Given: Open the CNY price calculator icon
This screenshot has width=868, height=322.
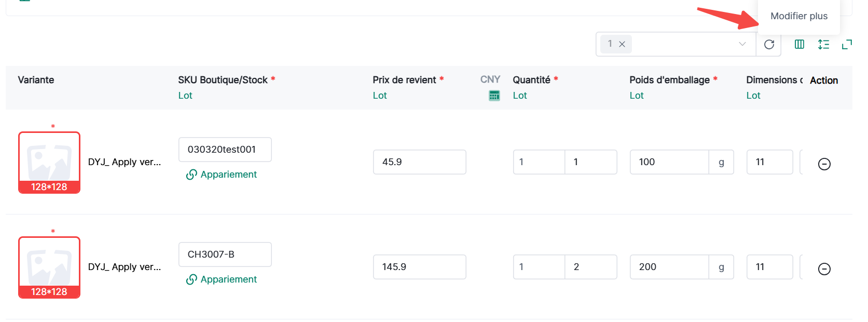Looking at the screenshot, I should [494, 96].
